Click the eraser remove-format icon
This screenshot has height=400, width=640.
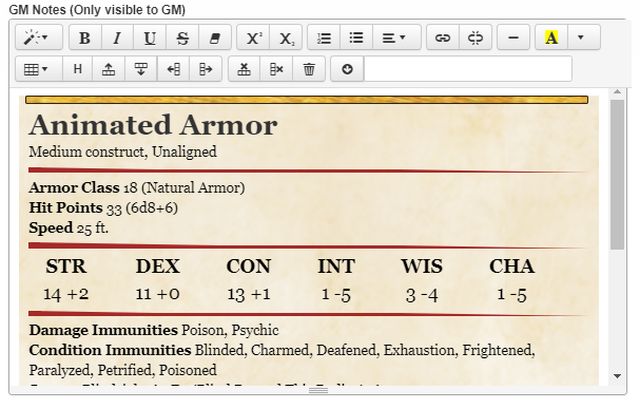point(215,38)
